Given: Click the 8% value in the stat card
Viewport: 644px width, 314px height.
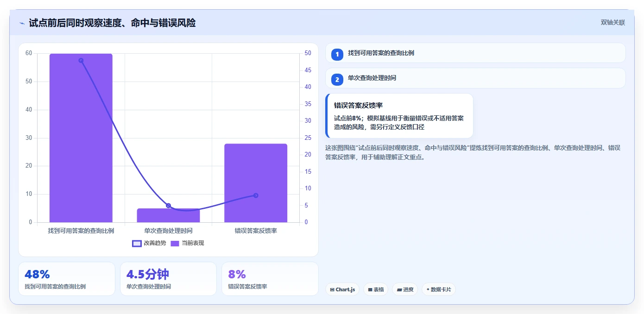Looking at the screenshot, I should click(237, 274).
